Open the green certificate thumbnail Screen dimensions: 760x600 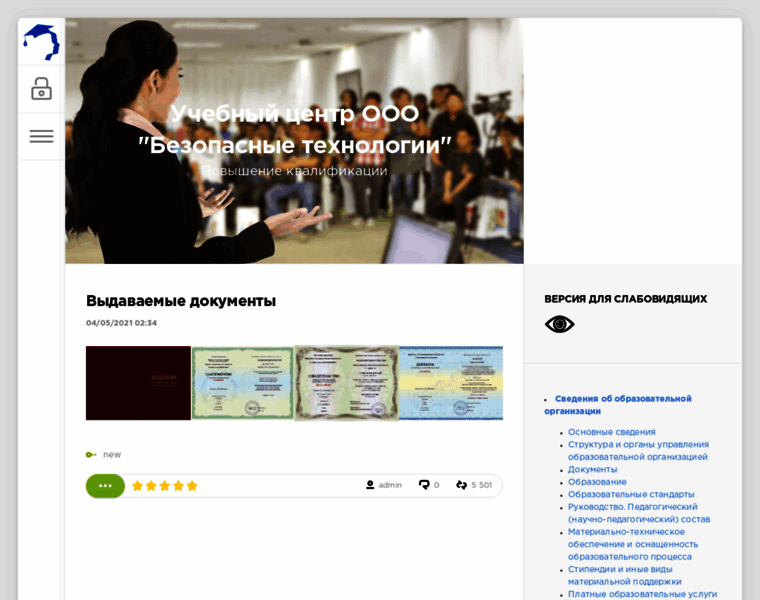tap(243, 383)
